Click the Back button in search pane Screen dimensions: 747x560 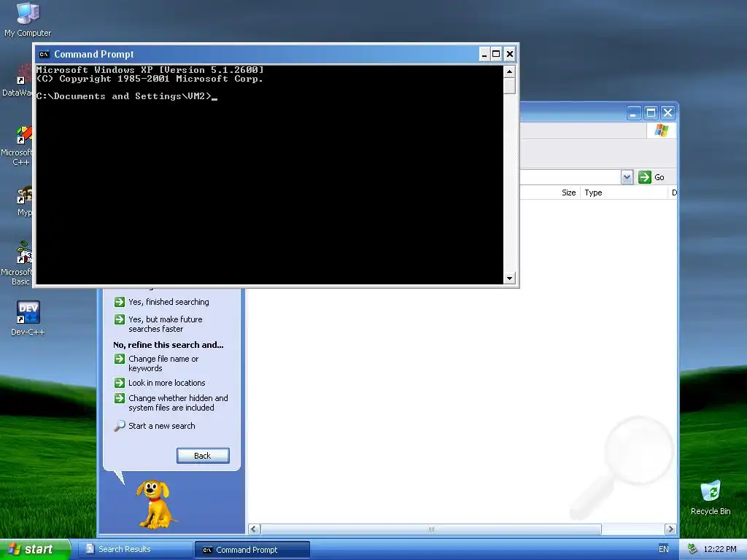click(203, 456)
